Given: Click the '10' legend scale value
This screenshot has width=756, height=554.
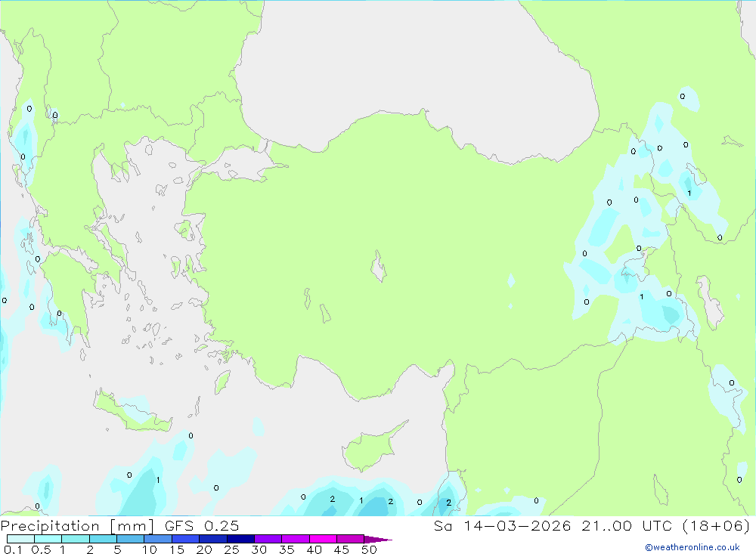Looking at the screenshot, I should pos(150,549).
